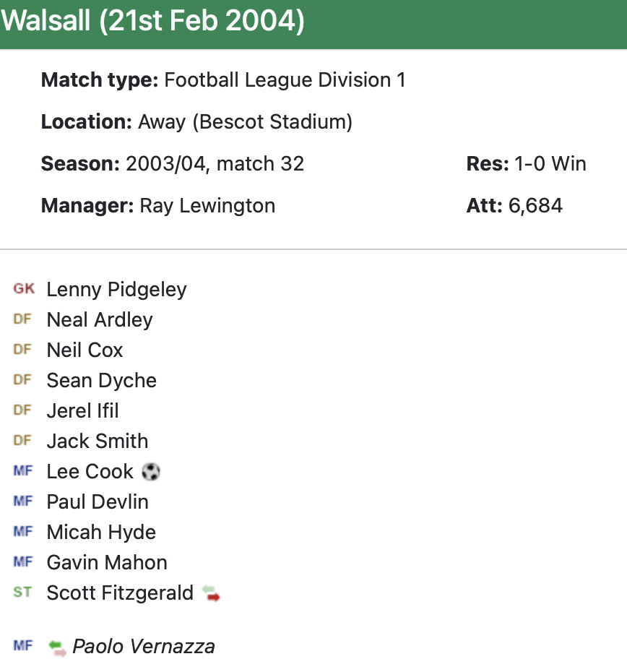Image resolution: width=627 pixels, height=672 pixels.
Task: Click the MF position badge beside Paul Devlin
Action: point(23,501)
